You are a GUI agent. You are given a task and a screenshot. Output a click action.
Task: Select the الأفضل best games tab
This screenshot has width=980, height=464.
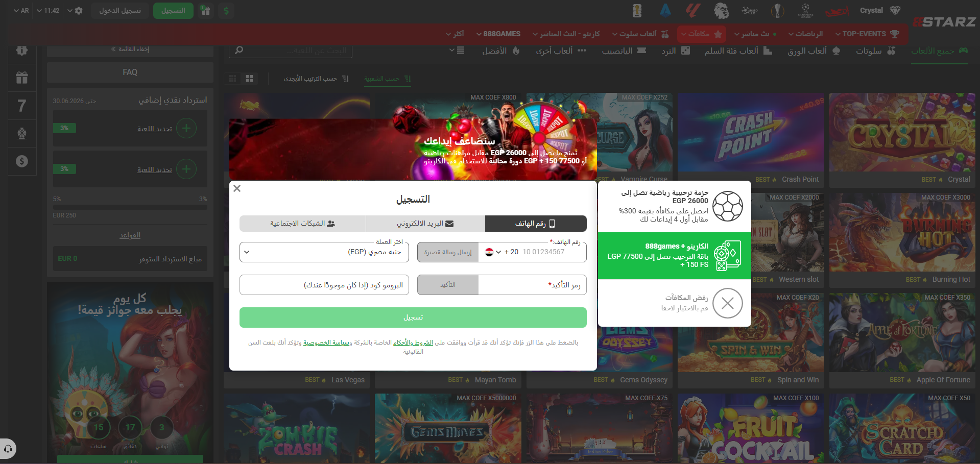click(x=501, y=51)
